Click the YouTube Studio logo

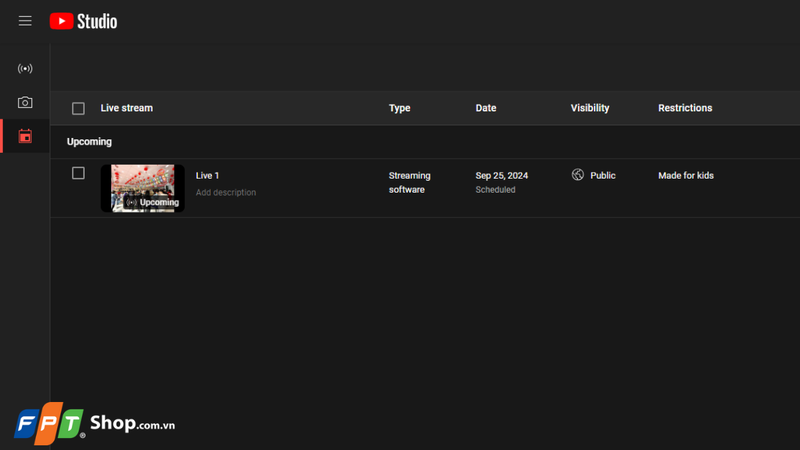point(84,21)
